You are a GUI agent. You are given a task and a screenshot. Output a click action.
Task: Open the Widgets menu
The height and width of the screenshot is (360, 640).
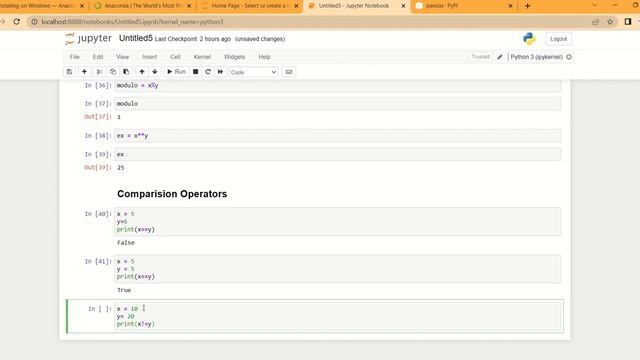click(x=234, y=57)
